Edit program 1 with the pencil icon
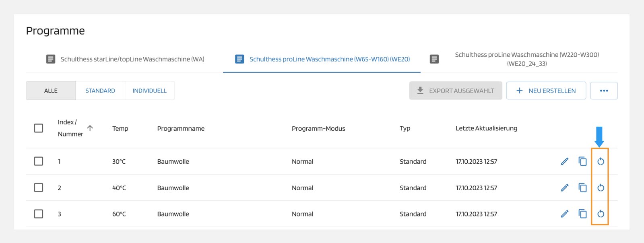This screenshot has width=644, height=243. click(565, 161)
